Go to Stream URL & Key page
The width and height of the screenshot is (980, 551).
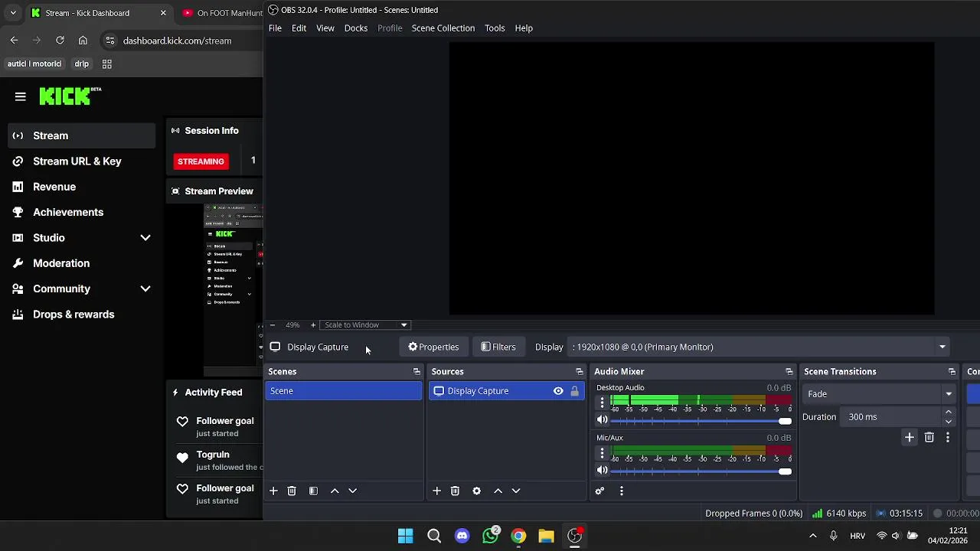click(77, 161)
